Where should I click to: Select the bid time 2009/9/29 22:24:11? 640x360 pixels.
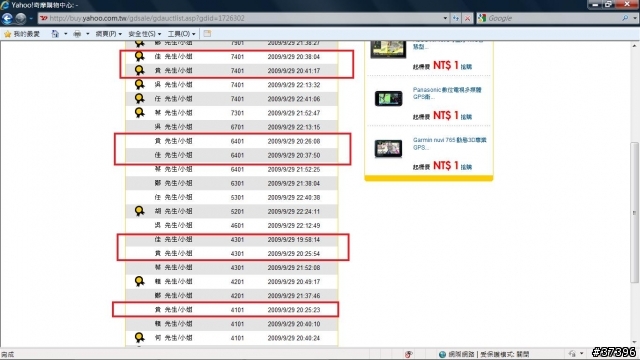click(x=293, y=211)
